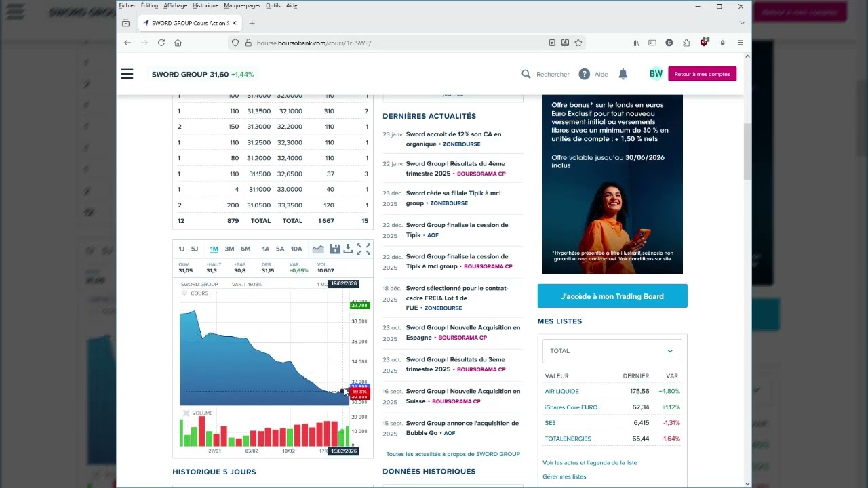Go back with browser back arrow
This screenshot has width=868, height=488.
127,43
